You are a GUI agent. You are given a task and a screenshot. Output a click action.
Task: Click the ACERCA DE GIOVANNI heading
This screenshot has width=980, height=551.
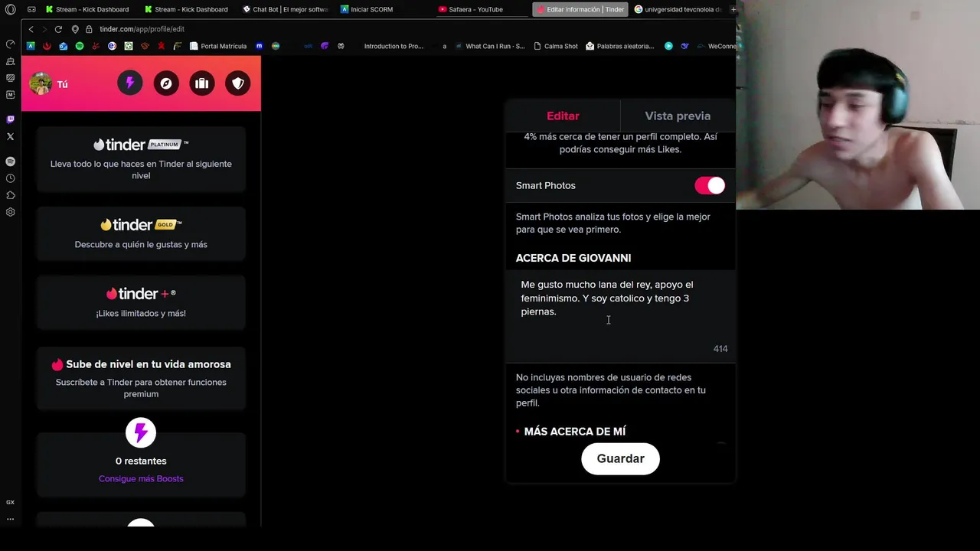click(573, 258)
